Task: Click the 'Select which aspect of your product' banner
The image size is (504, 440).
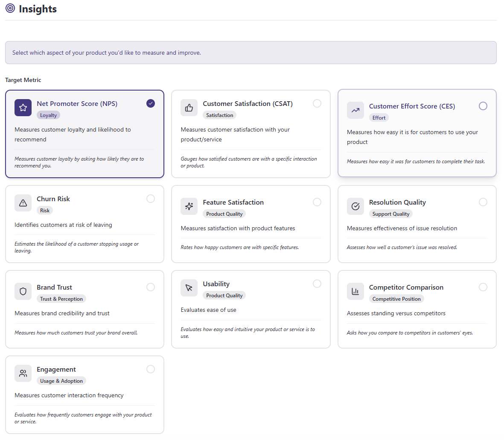Action: point(251,53)
